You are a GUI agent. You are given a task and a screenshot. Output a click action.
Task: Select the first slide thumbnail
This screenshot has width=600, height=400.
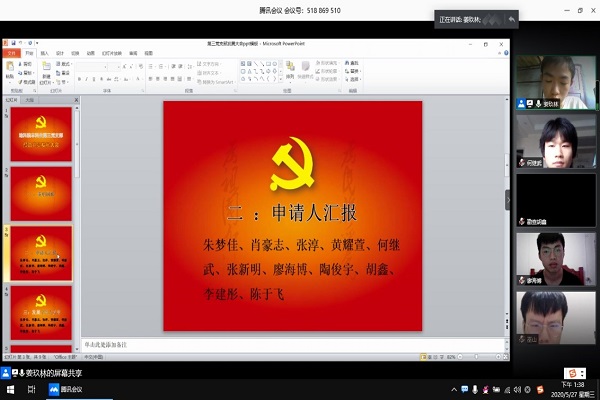pyautogui.click(x=41, y=128)
